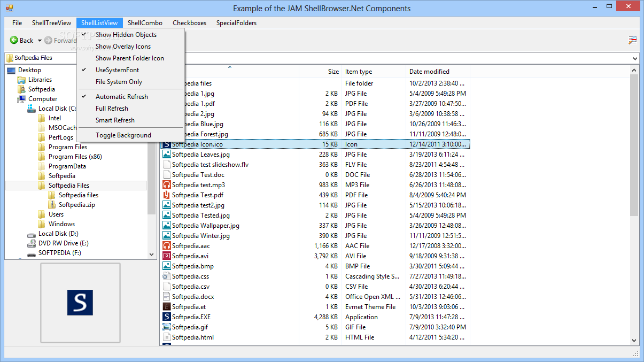
Task: Open the ShellTreeView menu
Action: (51, 23)
